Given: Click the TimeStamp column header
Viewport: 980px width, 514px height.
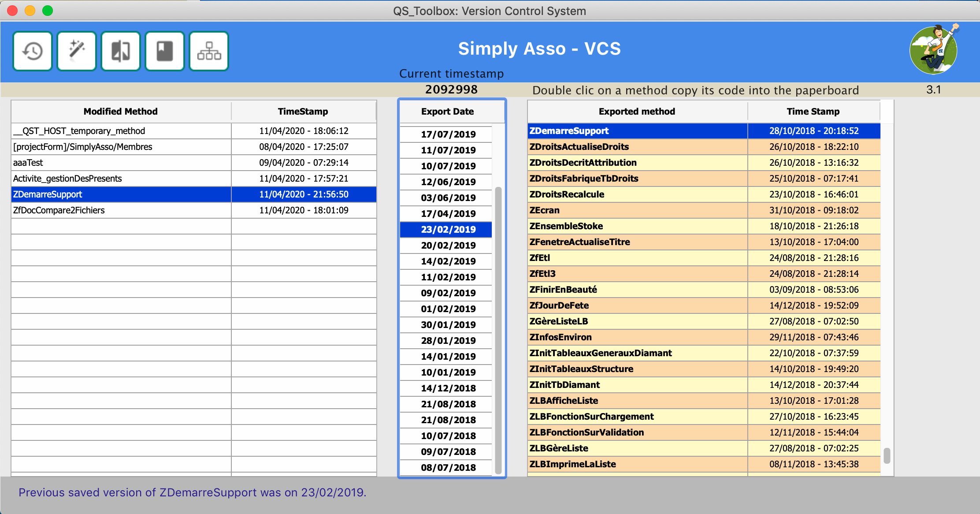Looking at the screenshot, I should [x=303, y=111].
